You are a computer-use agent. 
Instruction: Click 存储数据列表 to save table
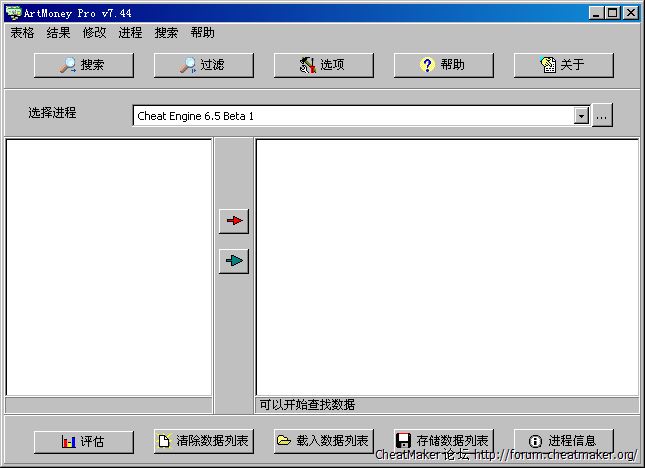[443, 441]
